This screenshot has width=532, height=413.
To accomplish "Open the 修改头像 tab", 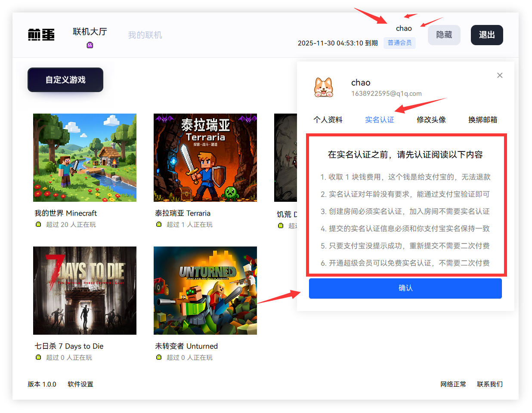I will point(431,120).
